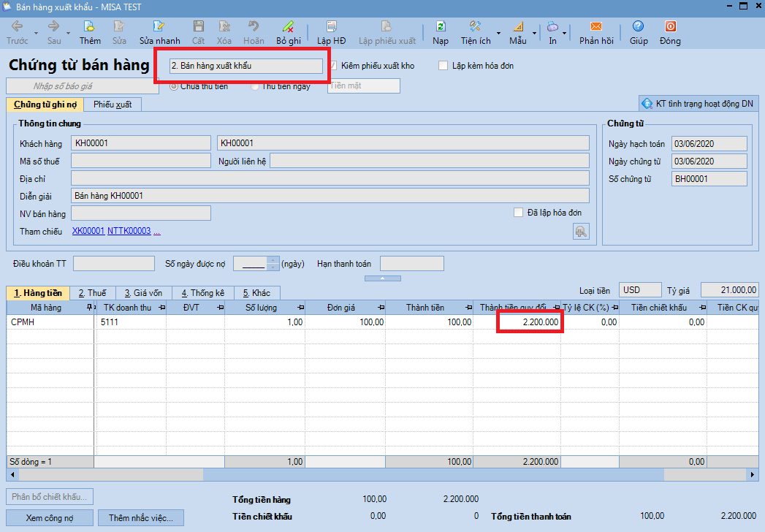Open the 5. Khác tab

(256, 293)
